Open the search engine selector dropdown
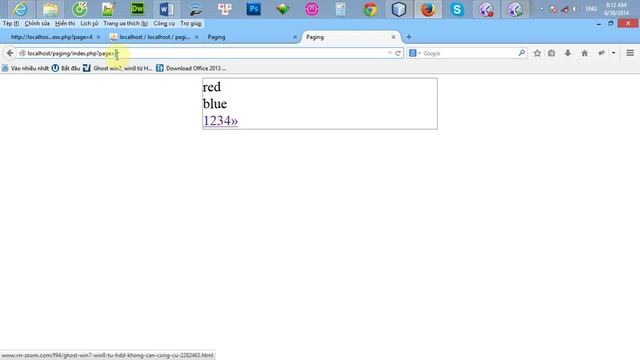Viewport: 640px width, 360px height. click(x=414, y=53)
